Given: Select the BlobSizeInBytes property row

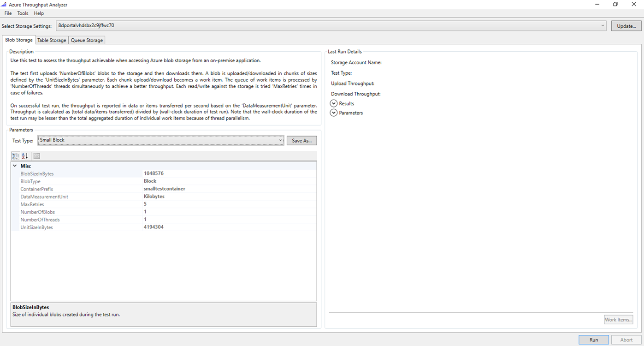Looking at the screenshot, I should coord(164,173).
